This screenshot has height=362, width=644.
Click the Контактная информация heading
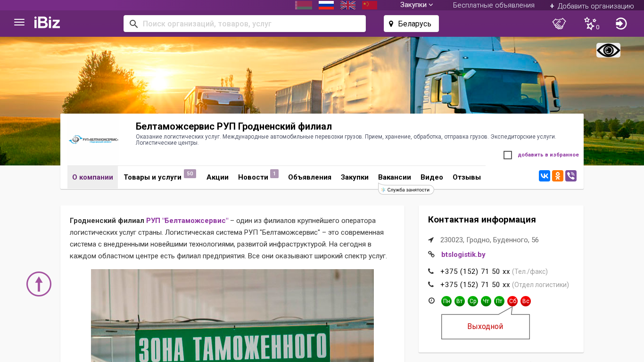click(x=482, y=220)
